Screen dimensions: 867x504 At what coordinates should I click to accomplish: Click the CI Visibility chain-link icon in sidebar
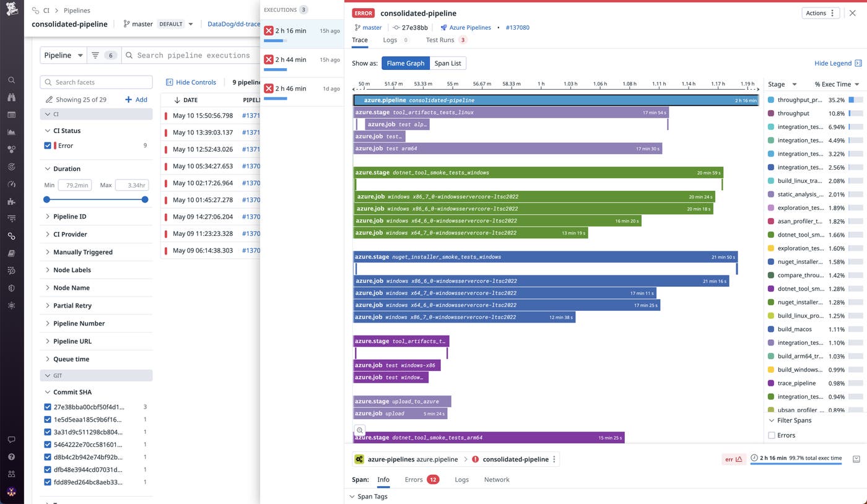(11, 236)
